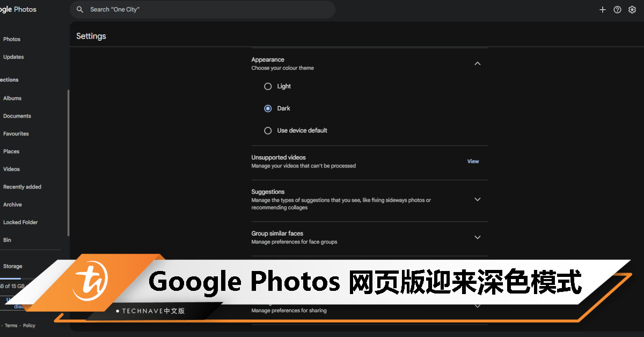Click "Choose your colour theme" text
This screenshot has height=337, width=644.
coord(283,68)
